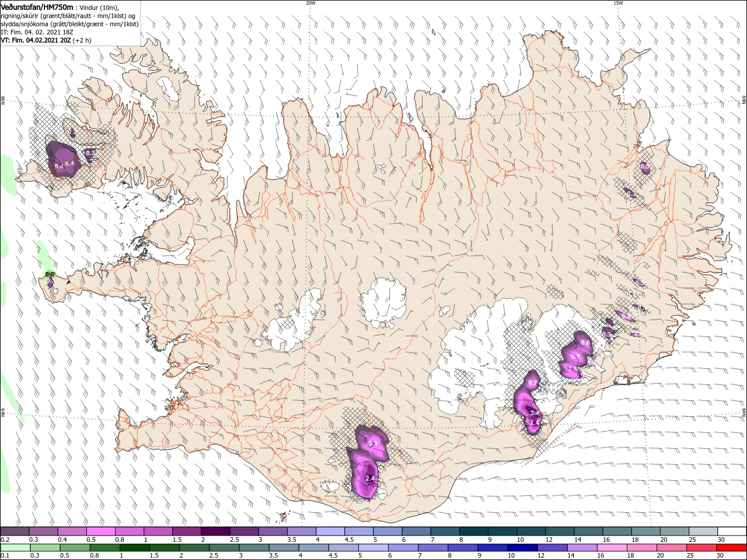Image resolution: width=747 pixels, height=560 pixels.
Task: Click the 0.4 value in the Westfjords
Action: (x=69, y=164)
